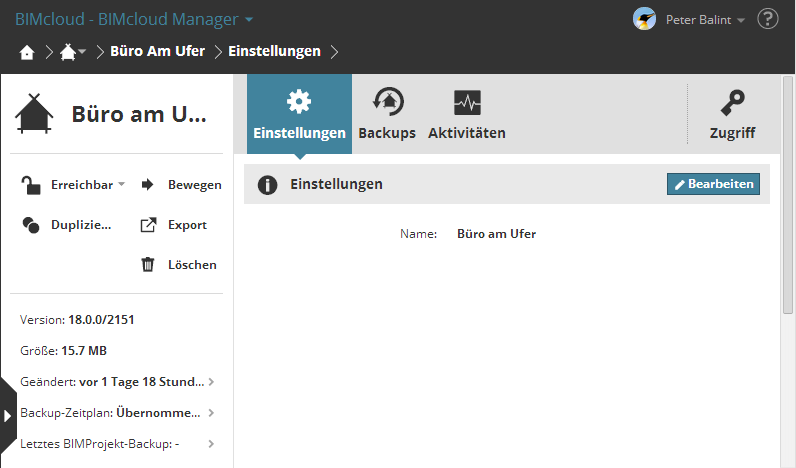Click the vertical scrollbar on right
The image size is (796, 468).
click(x=787, y=195)
